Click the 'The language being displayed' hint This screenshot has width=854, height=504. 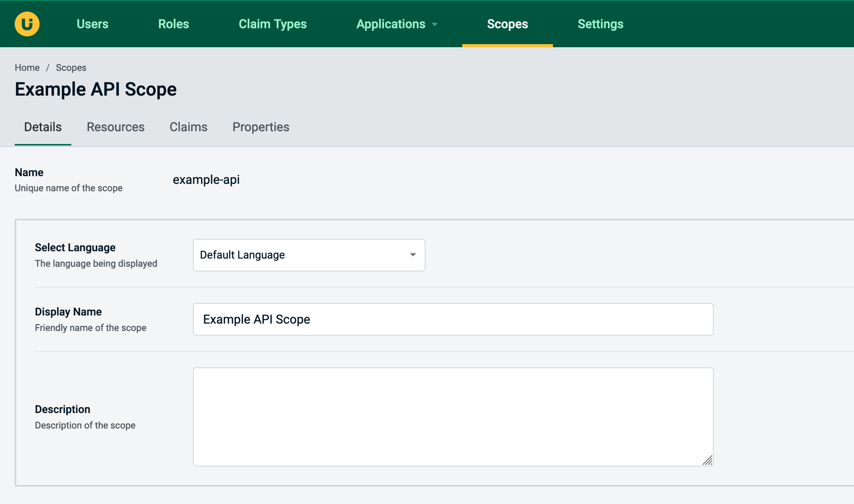[x=96, y=264]
